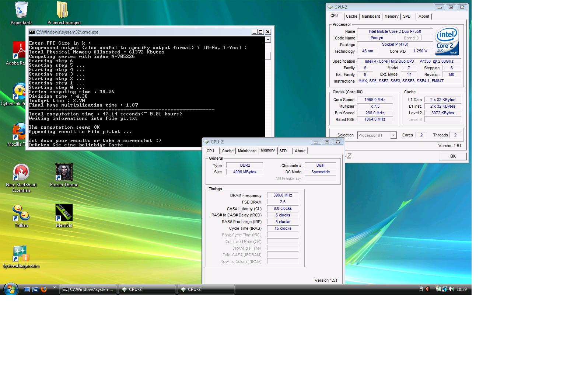Open About tab in CPU-Z processor window
Screen dimensions: 588x368
424,16
